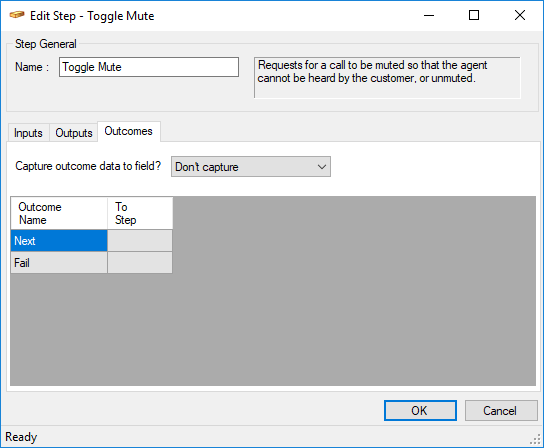Minimize the Edit Step dialog
Image resolution: width=544 pixels, height=448 pixels.
429,15
